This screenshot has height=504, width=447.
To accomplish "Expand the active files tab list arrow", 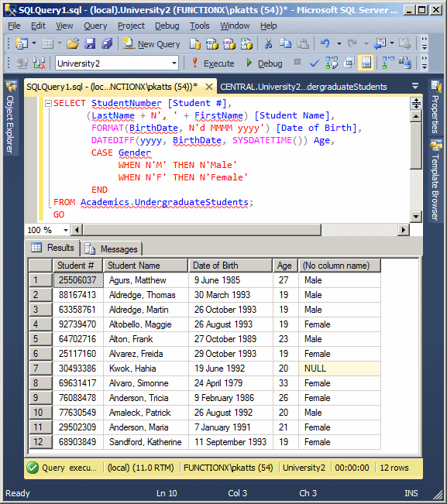I will 415,86.
